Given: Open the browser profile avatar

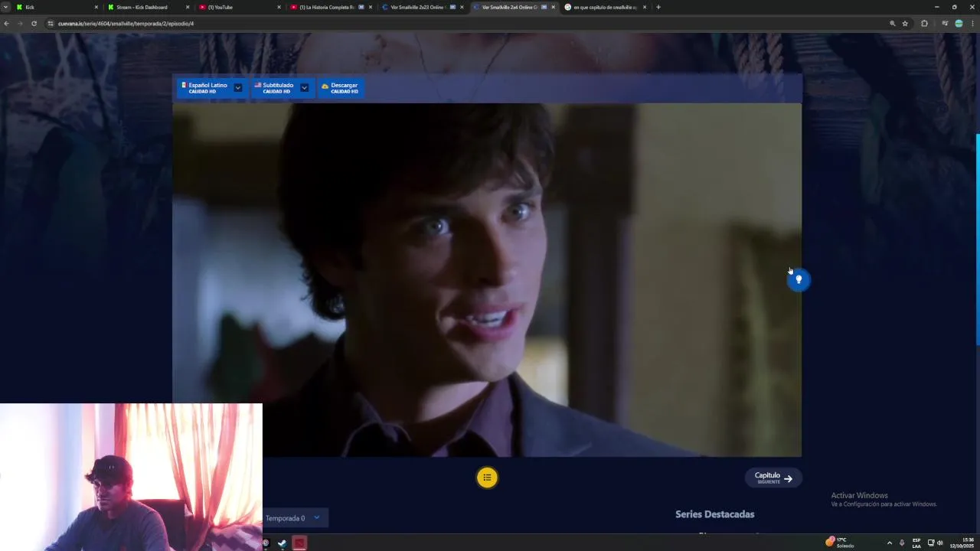Looking at the screenshot, I should [x=959, y=24].
